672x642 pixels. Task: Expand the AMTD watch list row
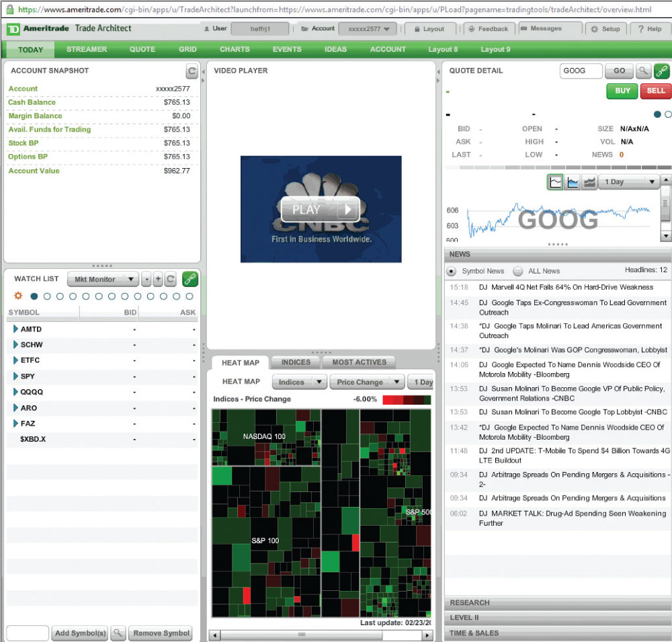click(x=15, y=329)
